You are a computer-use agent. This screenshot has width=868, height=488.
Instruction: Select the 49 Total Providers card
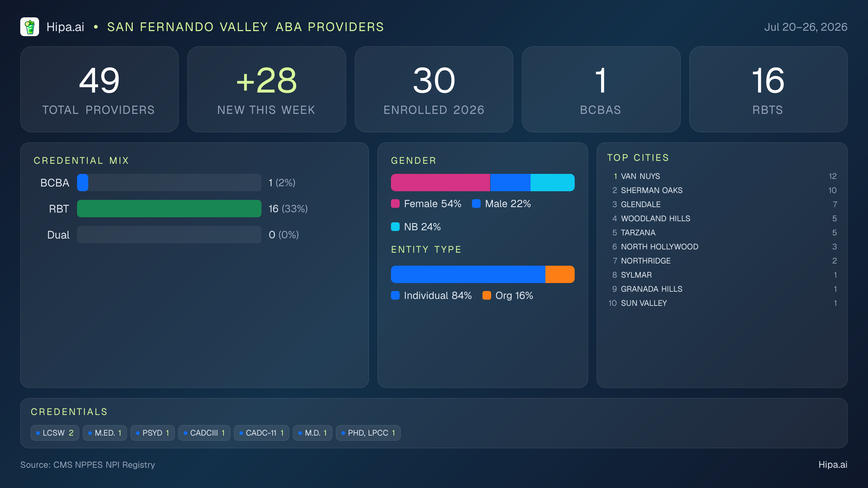pyautogui.click(x=99, y=89)
